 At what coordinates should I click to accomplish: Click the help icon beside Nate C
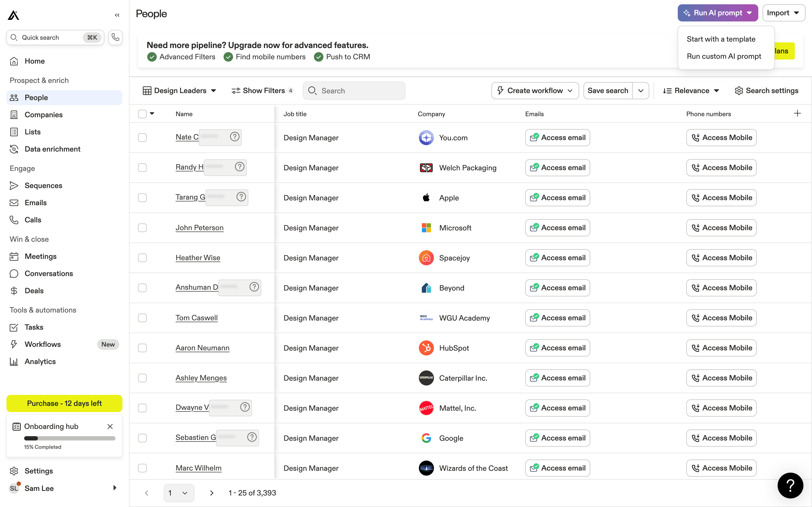coord(234,137)
